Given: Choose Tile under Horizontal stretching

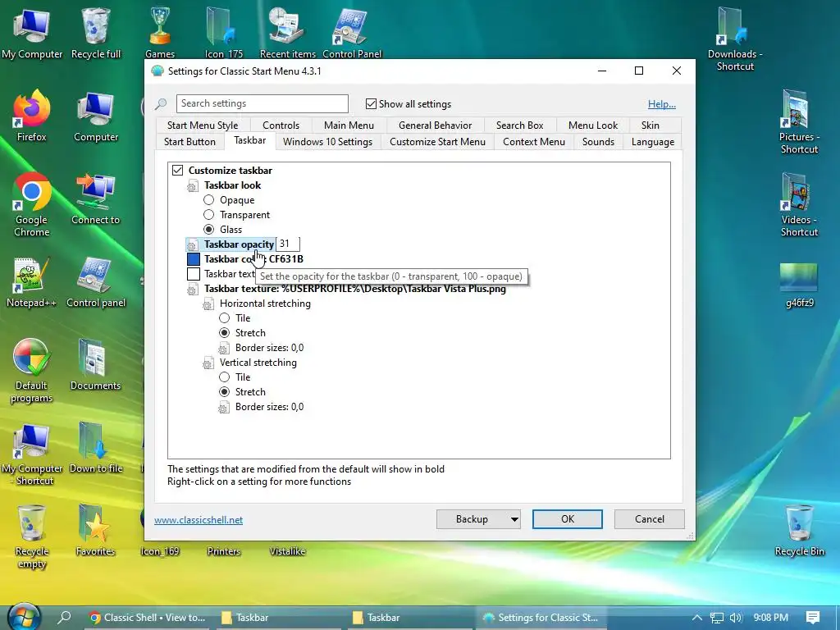Looking at the screenshot, I should [225, 318].
